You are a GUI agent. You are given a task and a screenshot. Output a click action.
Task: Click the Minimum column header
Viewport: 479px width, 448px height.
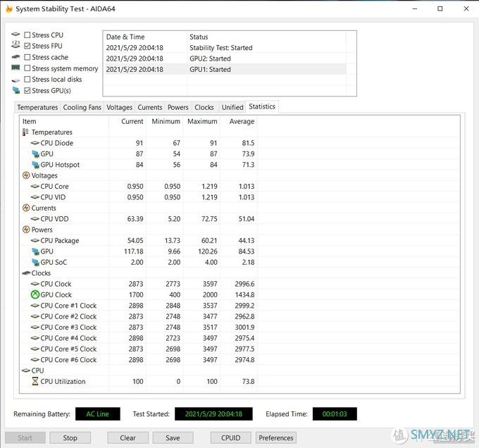(165, 122)
